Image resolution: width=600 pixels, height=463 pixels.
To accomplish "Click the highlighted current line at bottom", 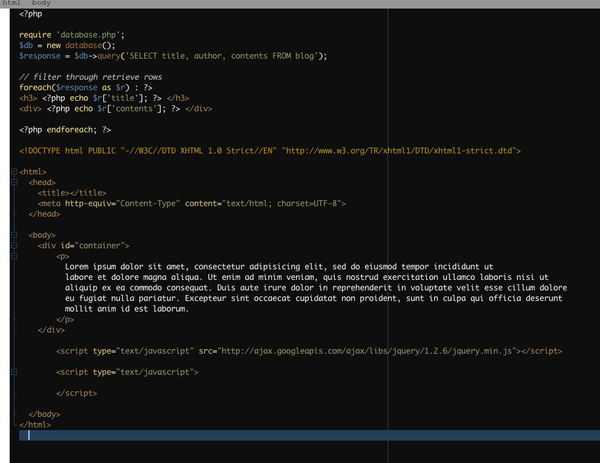I will [310, 435].
